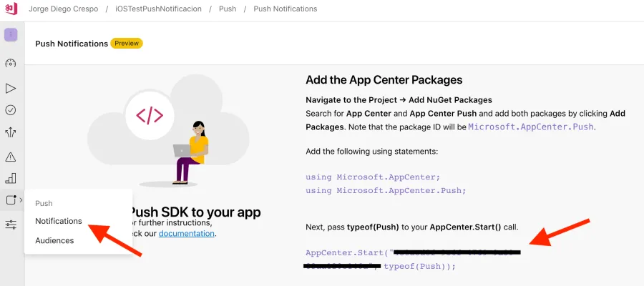Click the 'using Microsoft.AppCenter.Push;' code line
Image resolution: width=644 pixels, height=286 pixels.
click(x=386, y=190)
